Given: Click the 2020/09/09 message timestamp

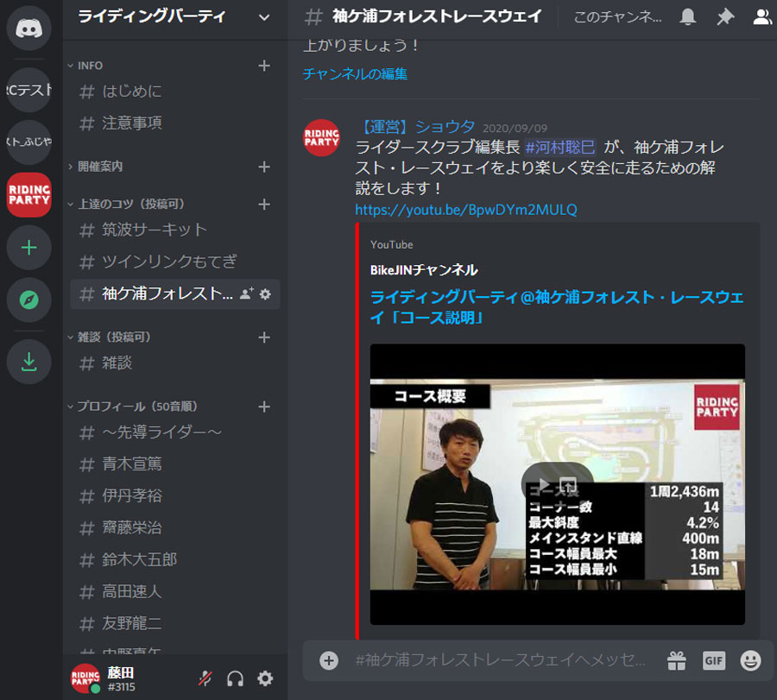Looking at the screenshot, I should 515,129.
